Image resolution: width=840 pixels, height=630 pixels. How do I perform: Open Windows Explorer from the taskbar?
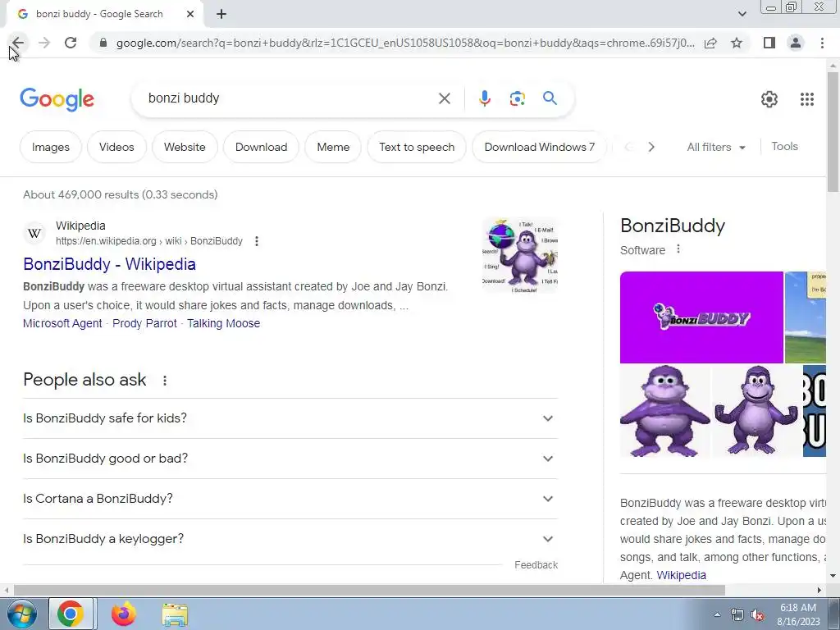[x=175, y=615]
